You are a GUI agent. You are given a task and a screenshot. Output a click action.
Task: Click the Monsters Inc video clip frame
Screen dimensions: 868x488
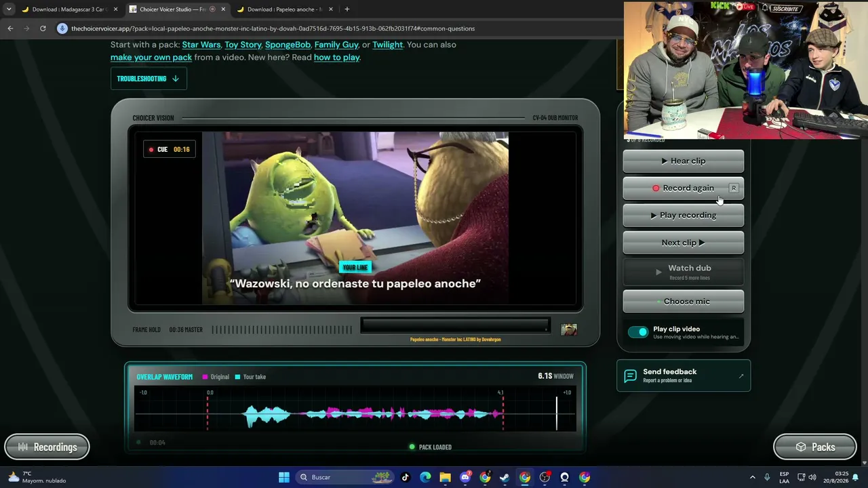355,218
